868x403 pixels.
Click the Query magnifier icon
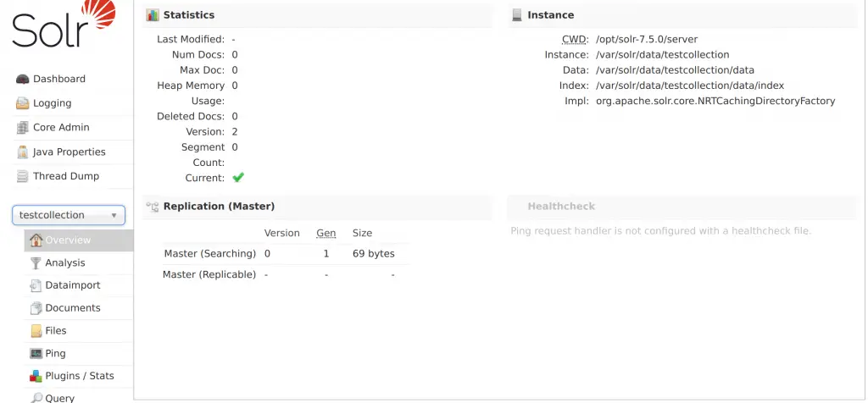point(36,398)
